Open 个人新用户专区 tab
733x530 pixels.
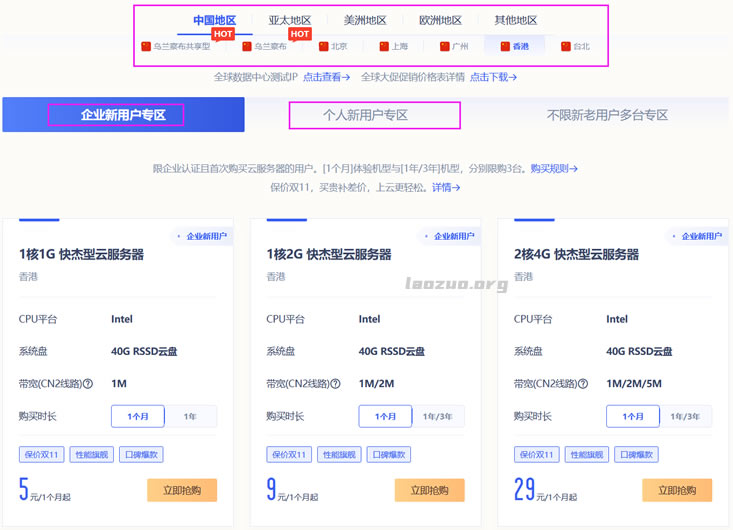[x=365, y=115]
